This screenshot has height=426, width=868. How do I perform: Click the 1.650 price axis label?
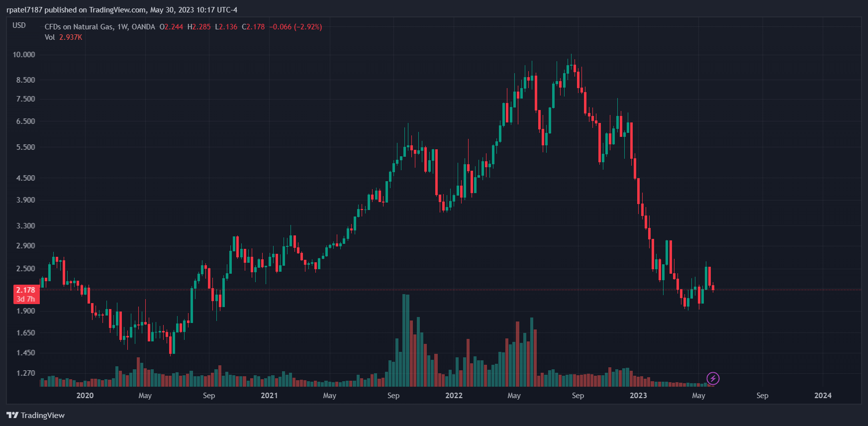[x=25, y=333]
